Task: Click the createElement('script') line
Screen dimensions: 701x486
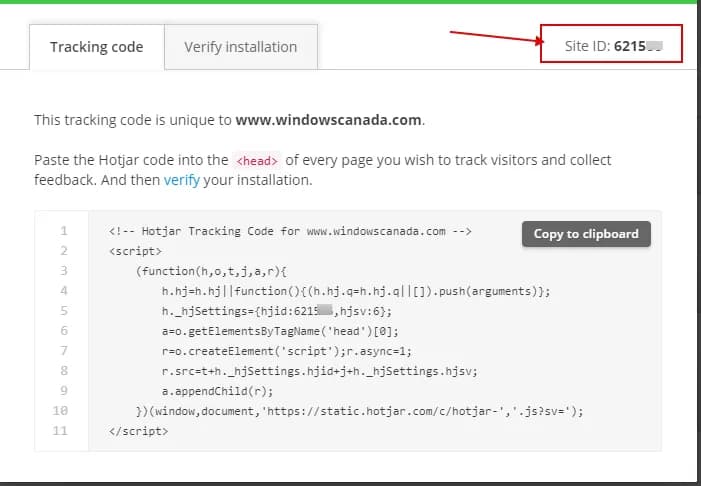Action: coord(287,351)
